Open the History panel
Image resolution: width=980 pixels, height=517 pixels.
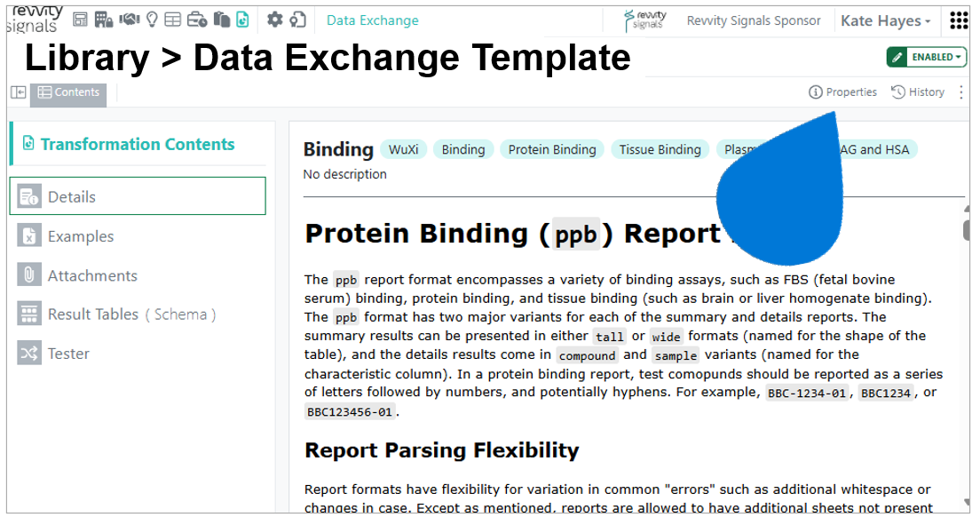[x=918, y=92]
